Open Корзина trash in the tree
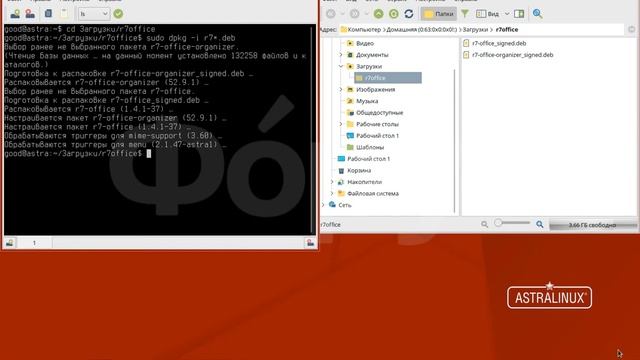The image size is (640, 360). tap(359, 171)
